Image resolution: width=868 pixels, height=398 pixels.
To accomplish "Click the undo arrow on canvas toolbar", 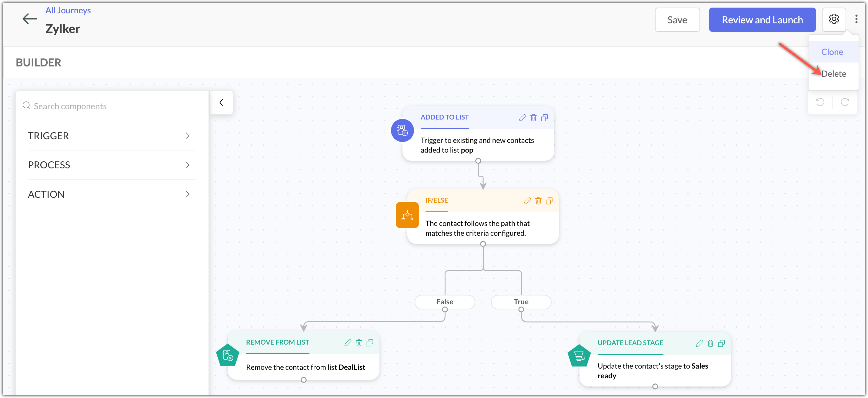I will pyautogui.click(x=820, y=102).
